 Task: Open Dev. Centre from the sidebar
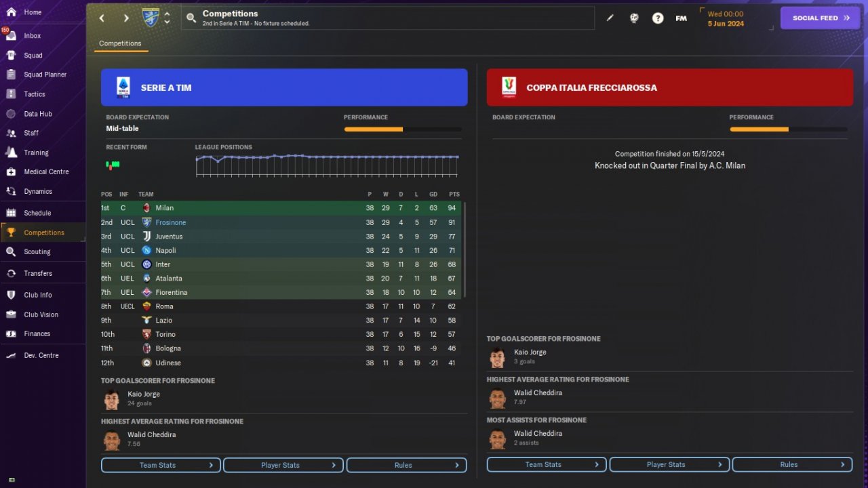pyautogui.click(x=41, y=355)
